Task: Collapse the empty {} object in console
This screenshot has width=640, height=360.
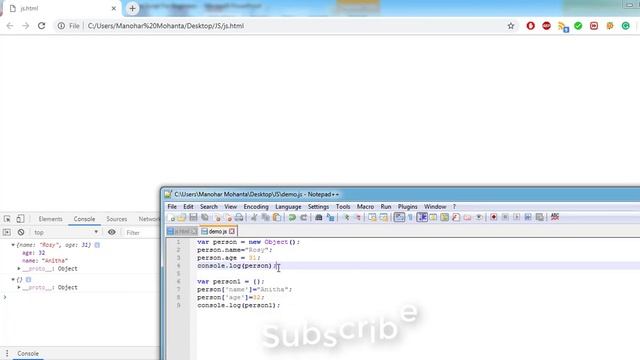Action: click(13, 280)
